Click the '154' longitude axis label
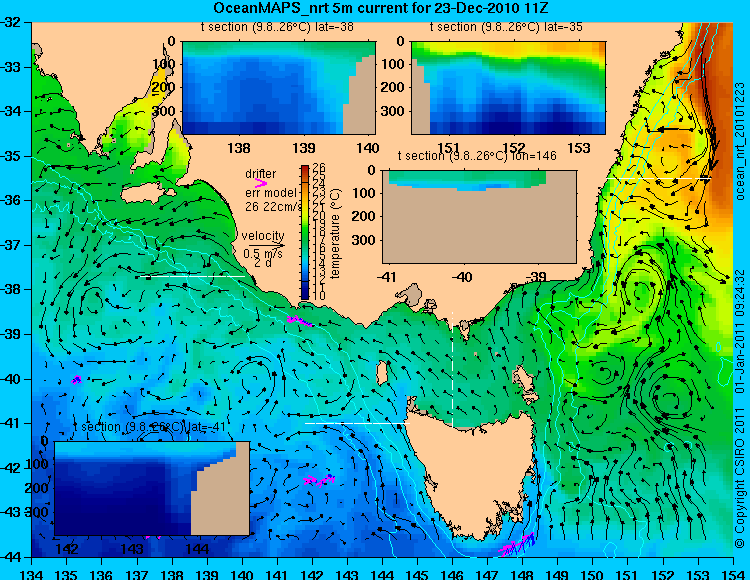750x580 pixels. coord(733,574)
